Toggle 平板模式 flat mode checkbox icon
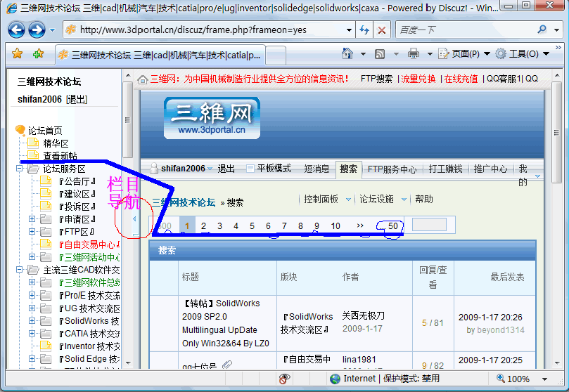The width and height of the screenshot is (569, 392). pyautogui.click(x=250, y=169)
